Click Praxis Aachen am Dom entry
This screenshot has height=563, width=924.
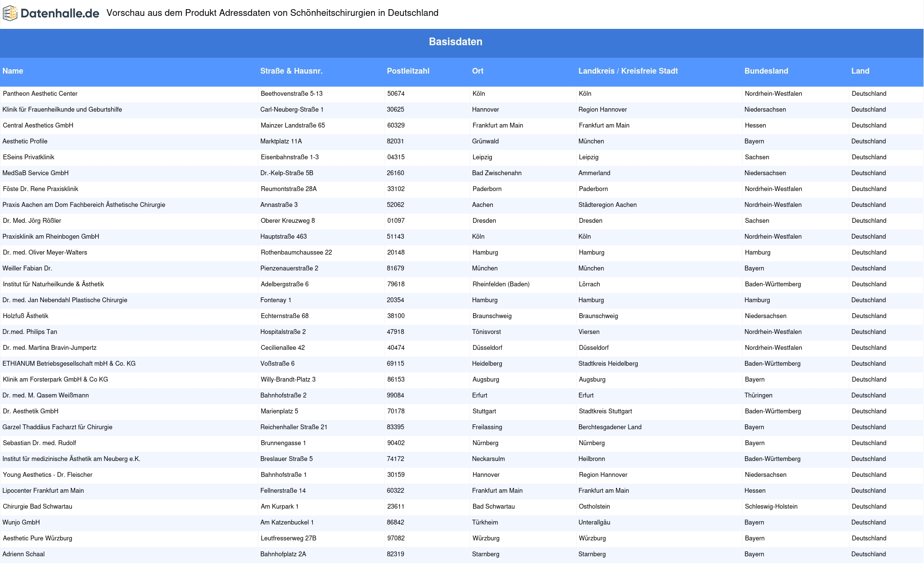tap(84, 205)
